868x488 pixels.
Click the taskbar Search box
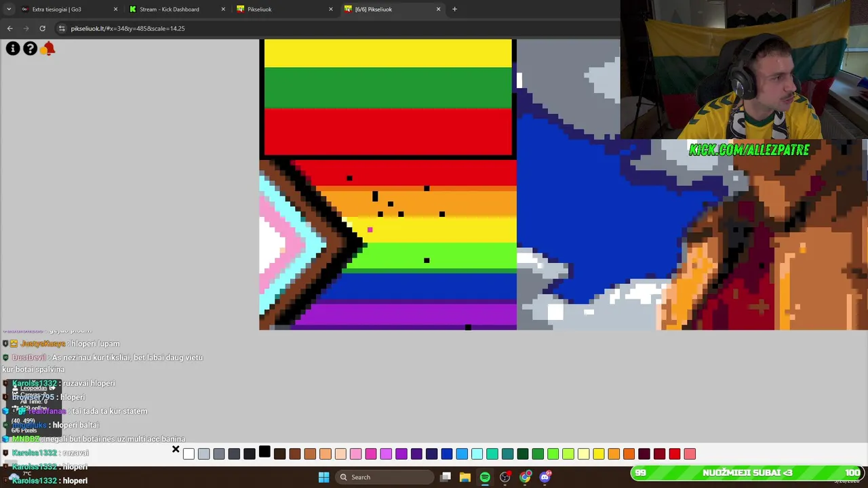(384, 477)
